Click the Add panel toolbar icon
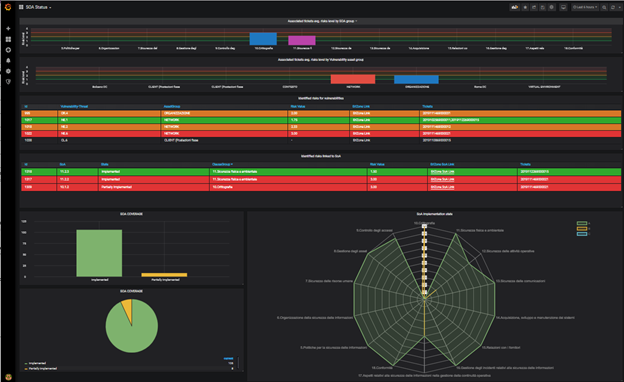The width and height of the screenshot is (624, 382). [515, 7]
